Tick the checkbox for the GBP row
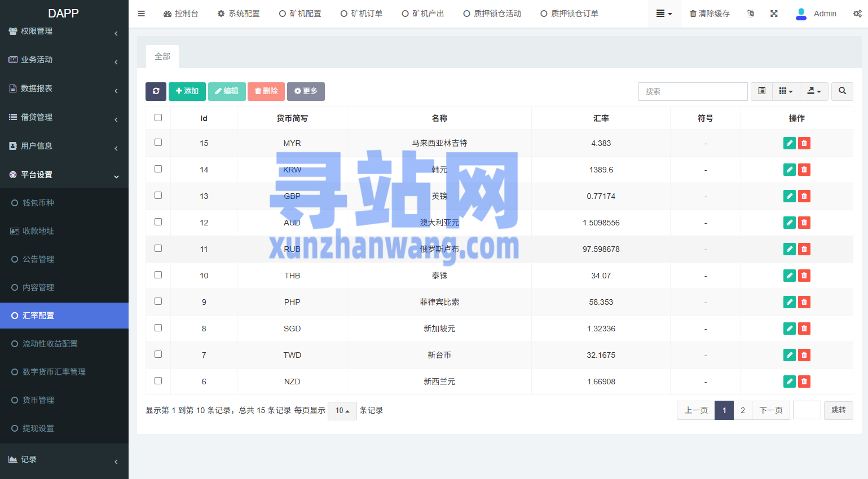Screen dimensions: 868x479 pos(158,196)
